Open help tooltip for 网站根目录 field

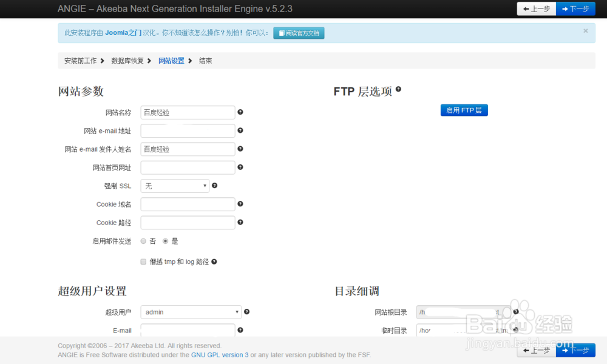515,311
